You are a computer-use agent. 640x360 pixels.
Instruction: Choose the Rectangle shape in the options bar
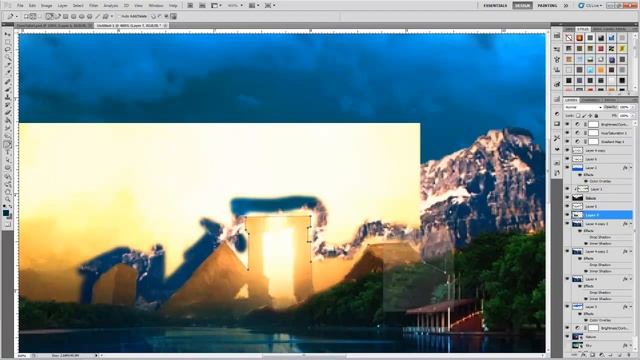(65, 16)
